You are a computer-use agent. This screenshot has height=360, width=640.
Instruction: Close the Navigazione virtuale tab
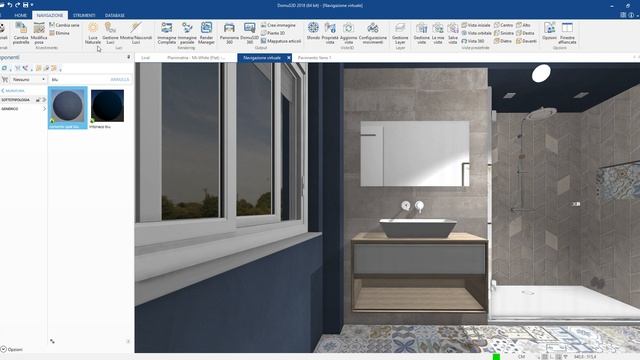[x=289, y=58]
